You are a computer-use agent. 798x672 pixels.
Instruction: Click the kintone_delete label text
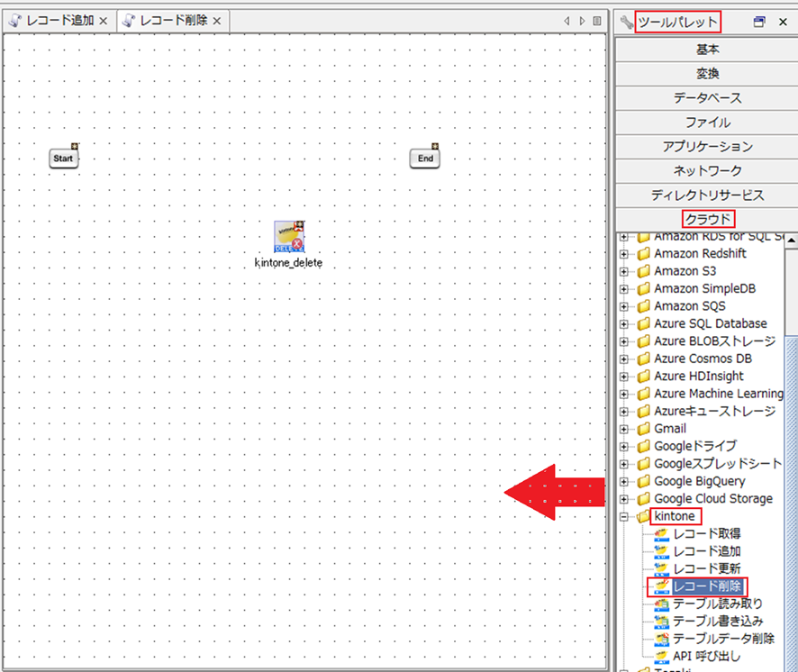288,263
